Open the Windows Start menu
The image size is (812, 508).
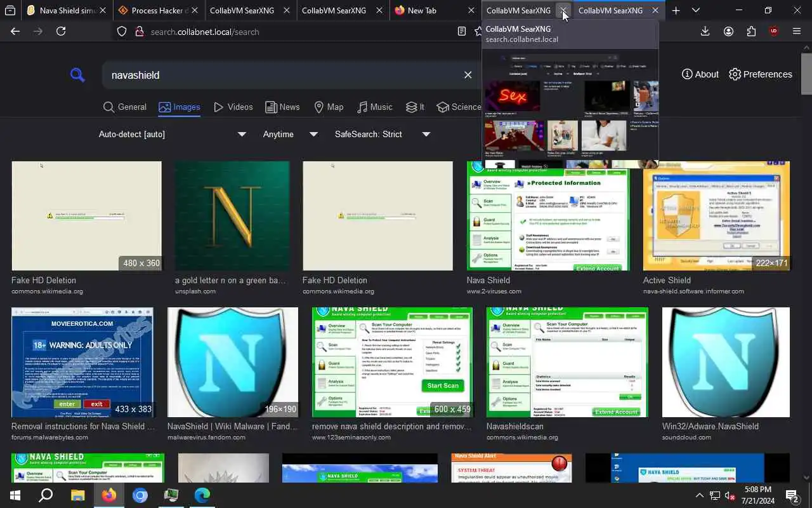pos(15,495)
